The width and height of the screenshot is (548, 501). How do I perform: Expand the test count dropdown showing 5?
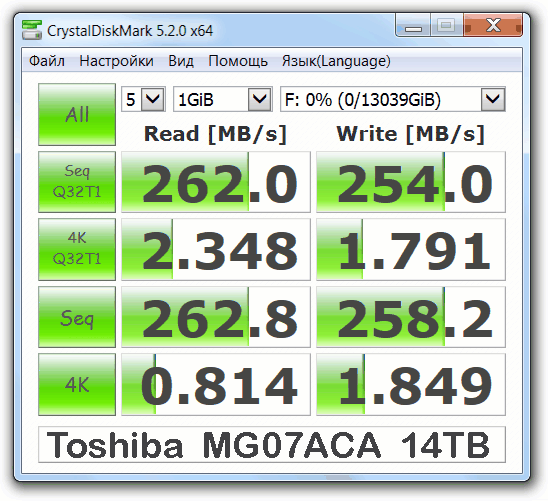[143, 99]
